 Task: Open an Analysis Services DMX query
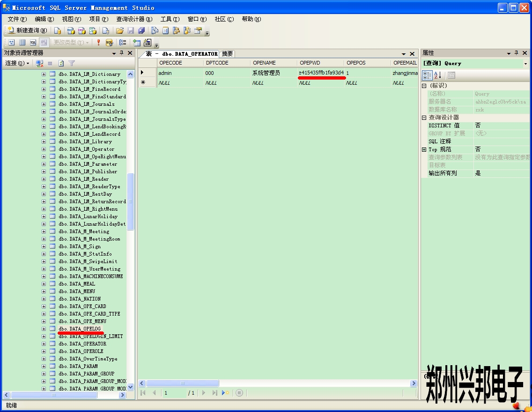pos(82,31)
